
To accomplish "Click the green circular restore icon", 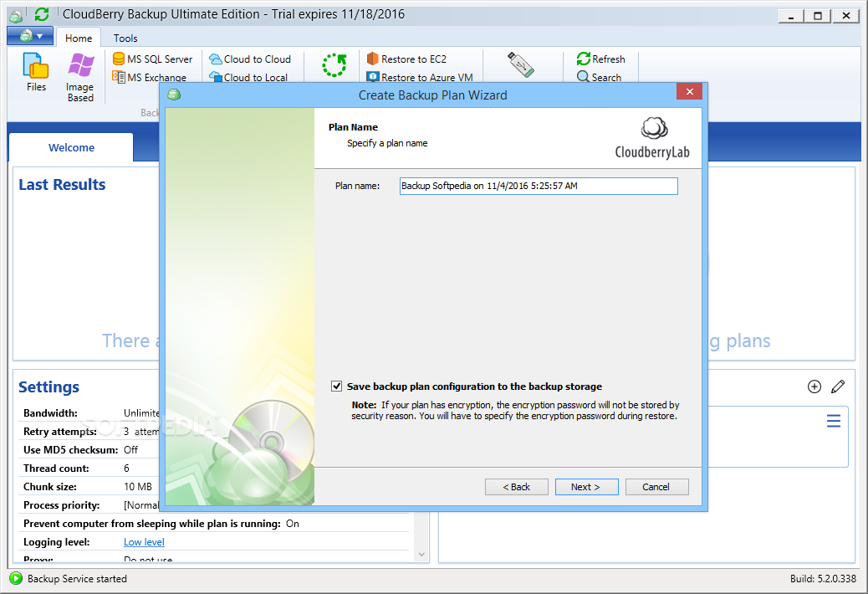I will click(x=334, y=65).
